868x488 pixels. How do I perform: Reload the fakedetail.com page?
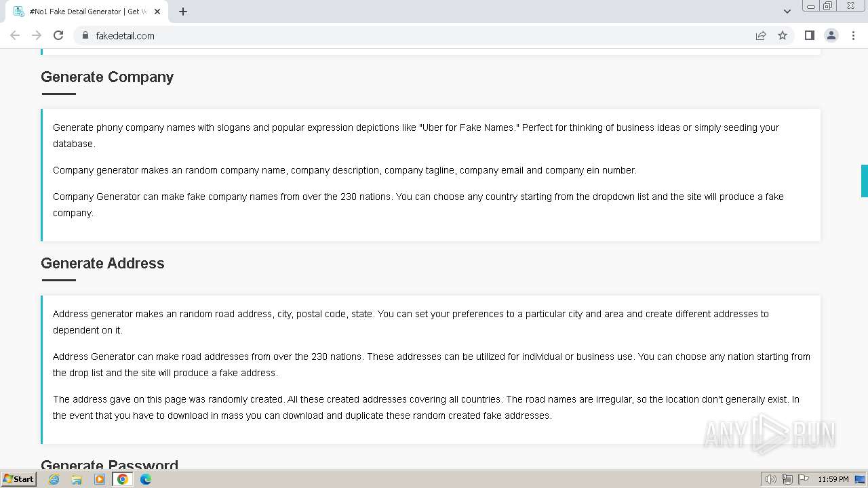pyautogui.click(x=58, y=35)
